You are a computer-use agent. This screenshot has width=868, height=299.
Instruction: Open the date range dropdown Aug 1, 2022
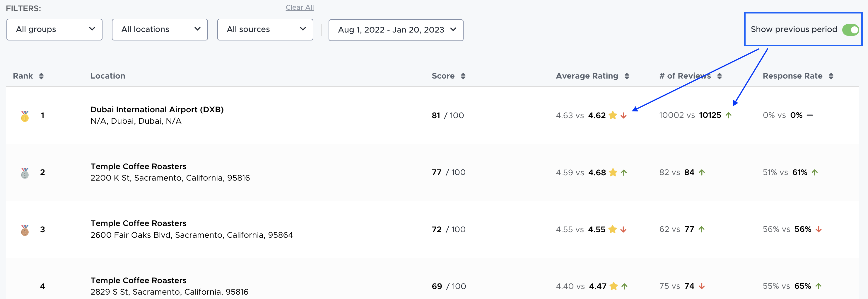(396, 30)
